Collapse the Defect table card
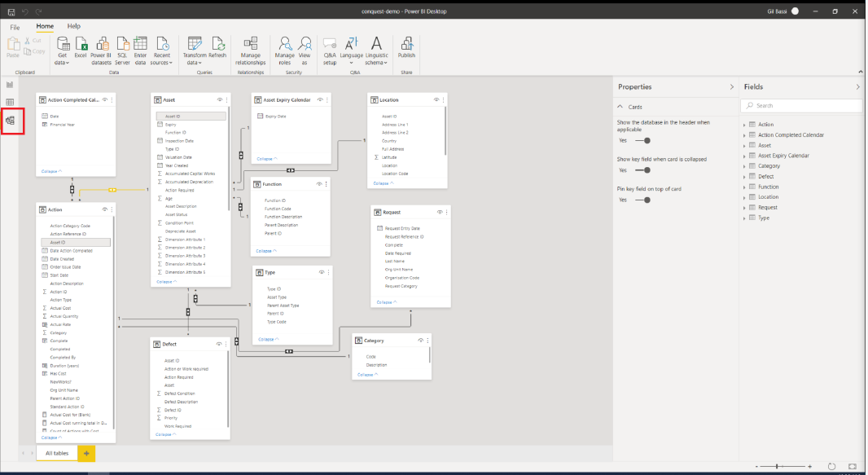Viewport: 868px width, 475px height. click(x=165, y=434)
